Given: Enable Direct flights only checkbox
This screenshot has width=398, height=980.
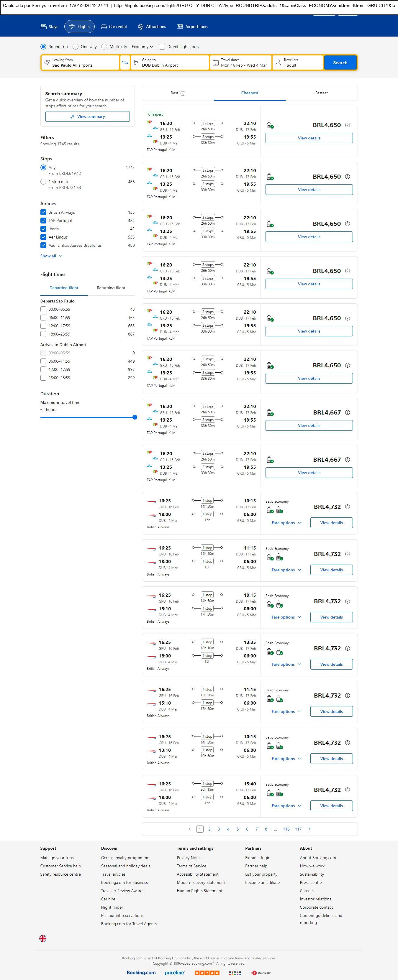Looking at the screenshot, I should (162, 47).
